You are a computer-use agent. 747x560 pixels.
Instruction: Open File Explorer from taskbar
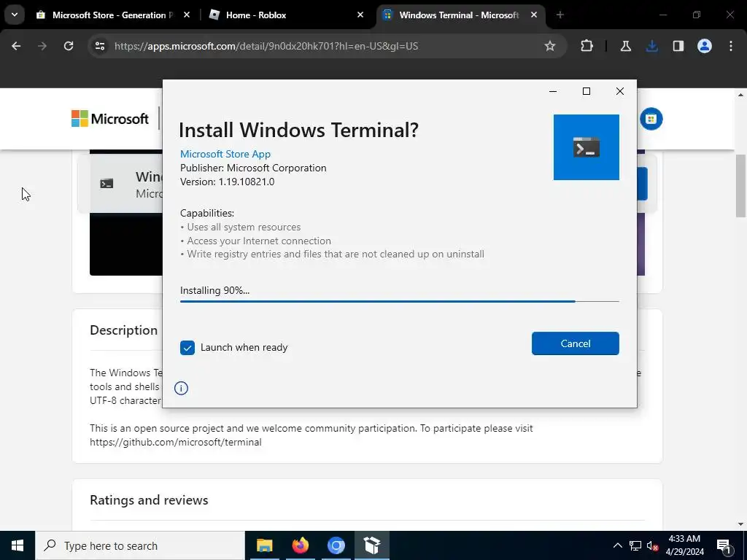point(264,545)
